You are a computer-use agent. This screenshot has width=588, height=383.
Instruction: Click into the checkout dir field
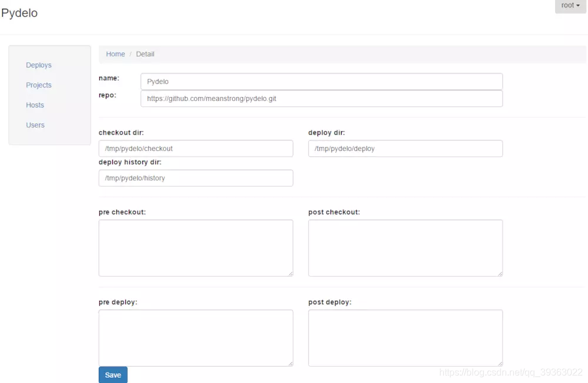196,149
